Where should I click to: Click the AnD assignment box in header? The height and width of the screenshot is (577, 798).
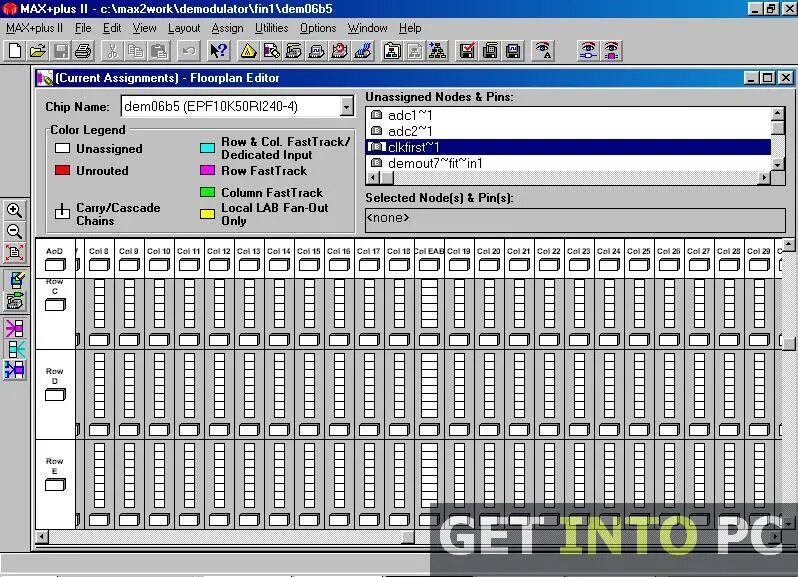pyautogui.click(x=55, y=265)
